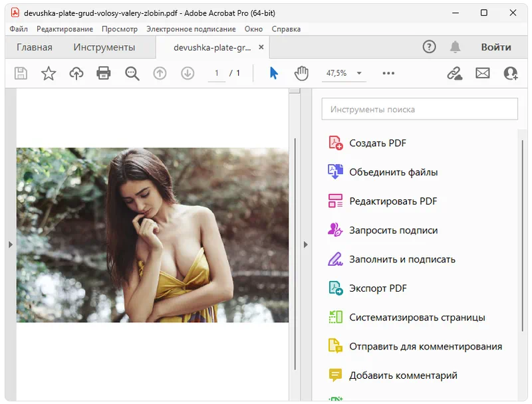Image resolution: width=532 pixels, height=404 pixels.
Task: Click the Войти sign-in button
Action: coord(496,47)
